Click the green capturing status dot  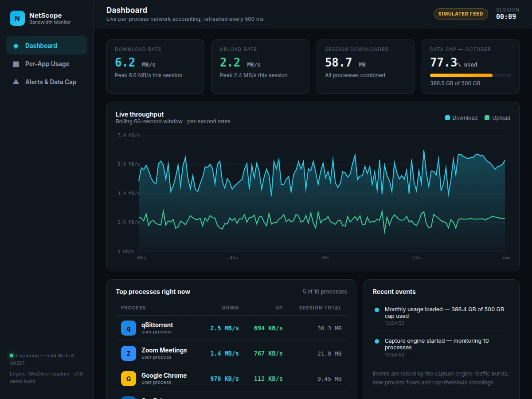coord(12,356)
